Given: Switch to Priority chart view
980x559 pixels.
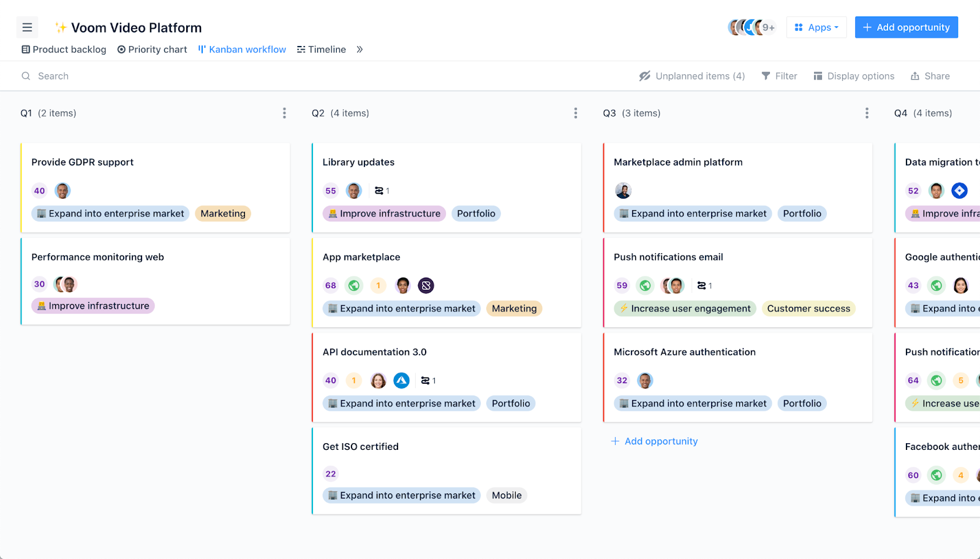Looking at the screenshot, I should (x=152, y=50).
